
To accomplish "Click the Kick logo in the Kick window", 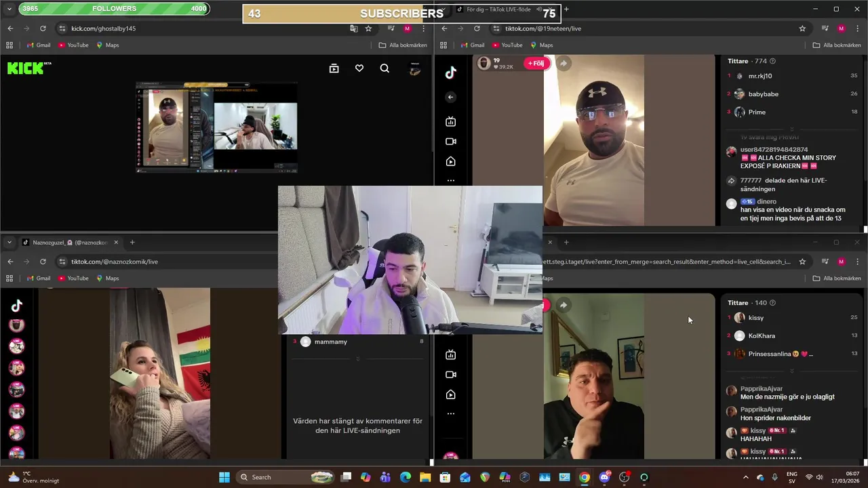I will [x=28, y=68].
